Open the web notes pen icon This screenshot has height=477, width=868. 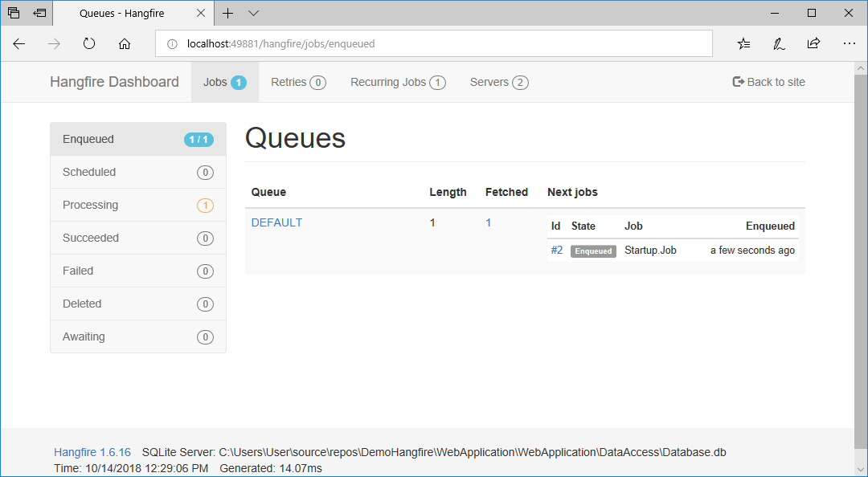tap(779, 43)
